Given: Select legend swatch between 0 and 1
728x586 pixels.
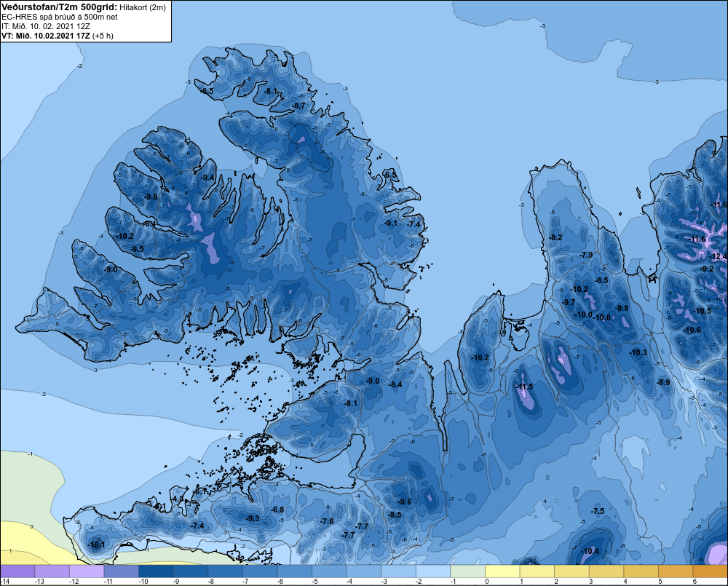Looking at the screenshot, I should [503, 571].
